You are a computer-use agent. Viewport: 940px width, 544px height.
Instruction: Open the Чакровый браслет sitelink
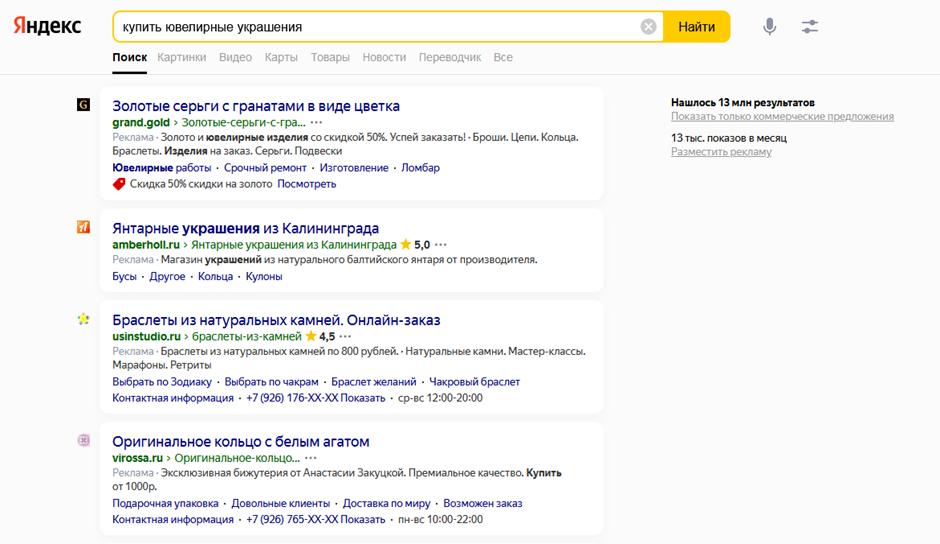tap(474, 382)
